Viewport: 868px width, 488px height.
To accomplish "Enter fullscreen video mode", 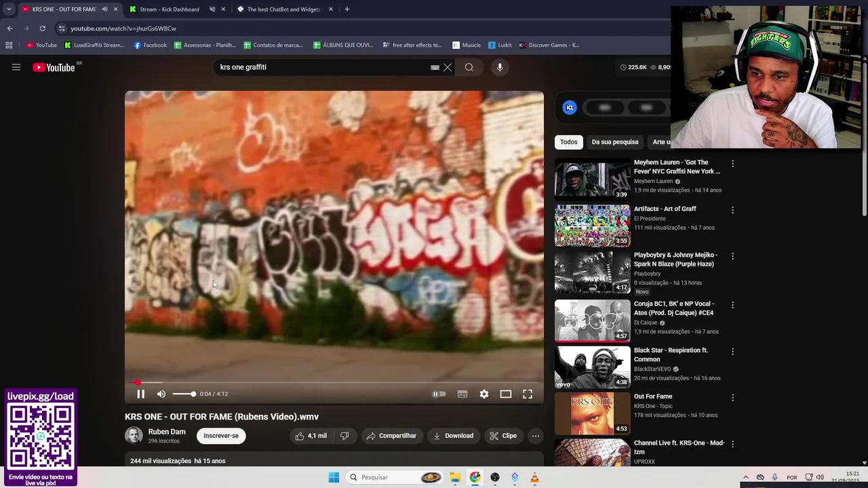I will click(528, 394).
